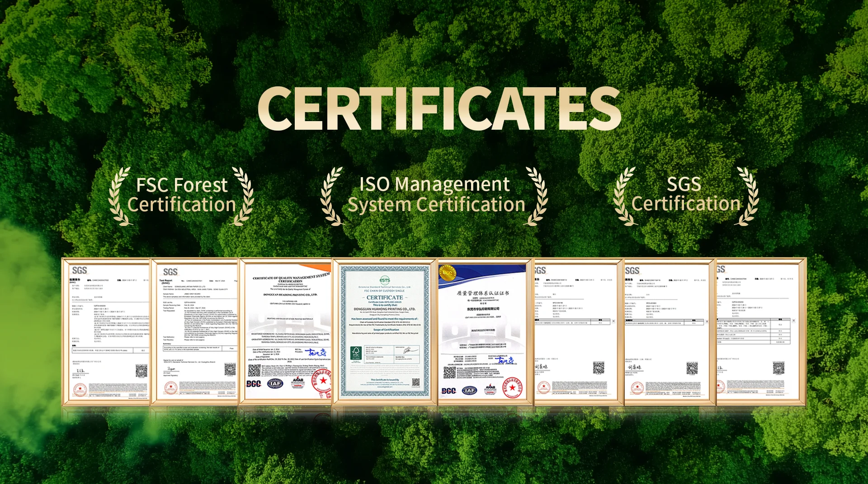The width and height of the screenshot is (868, 484).
Task: Click left laurel wreath beside FSC Forest Certification
Action: (x=119, y=197)
